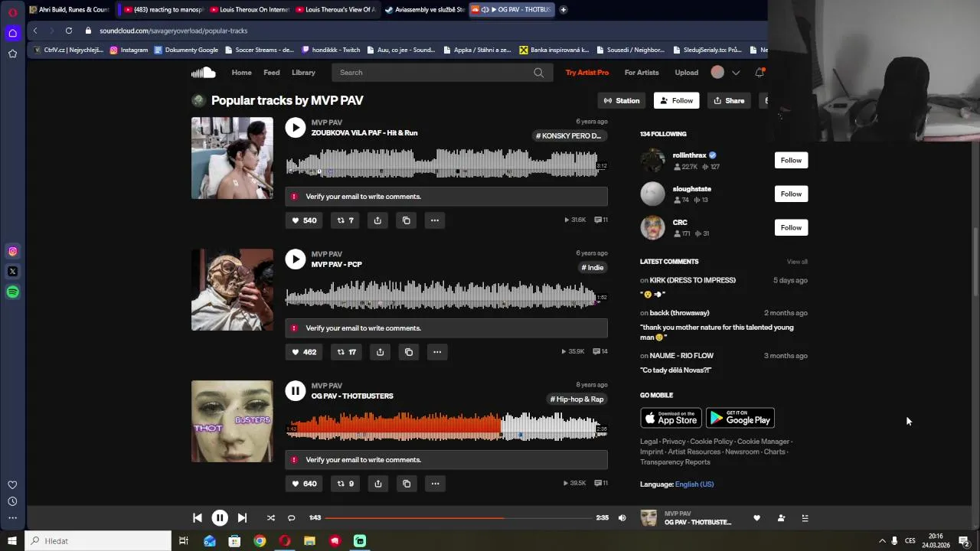The width and height of the screenshot is (980, 551).
Task: Open more options for Hit & Run track
Action: (435, 220)
